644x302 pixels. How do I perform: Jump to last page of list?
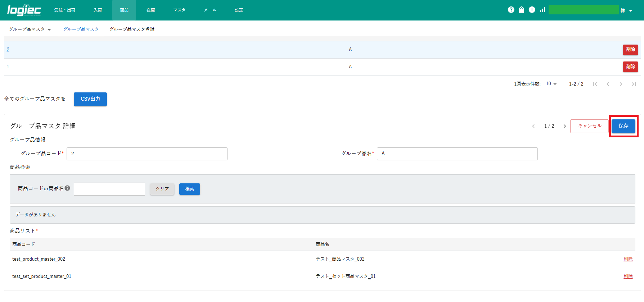[634, 84]
